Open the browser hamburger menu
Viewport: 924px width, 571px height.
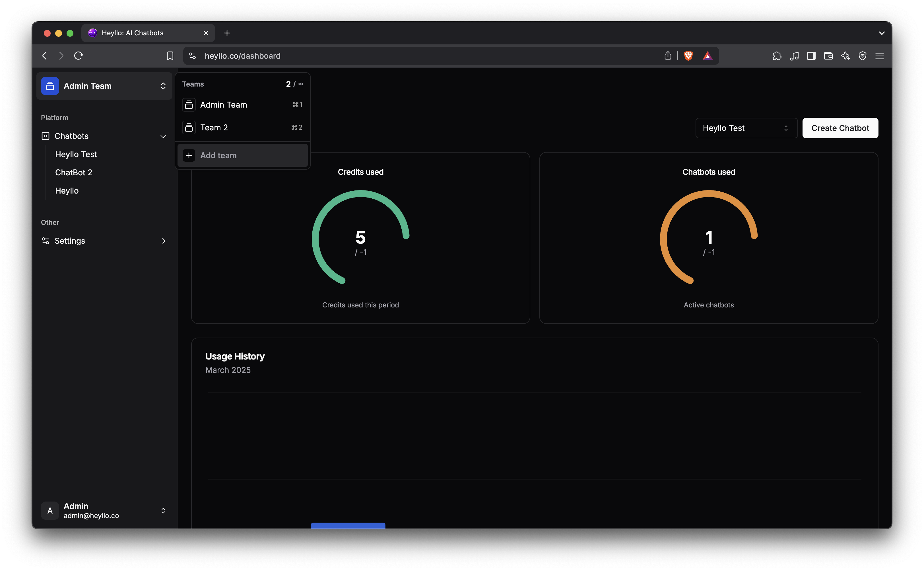(879, 56)
